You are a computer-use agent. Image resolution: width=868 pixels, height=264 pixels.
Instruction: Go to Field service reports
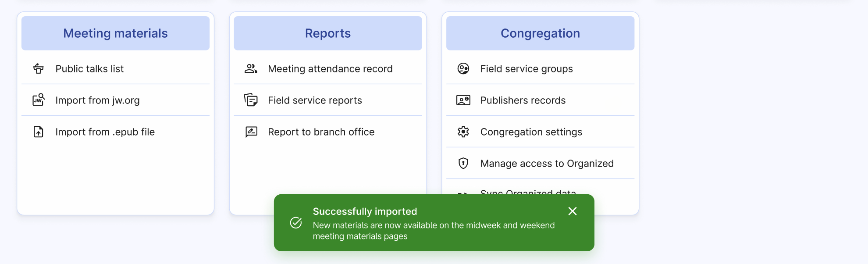(x=315, y=100)
